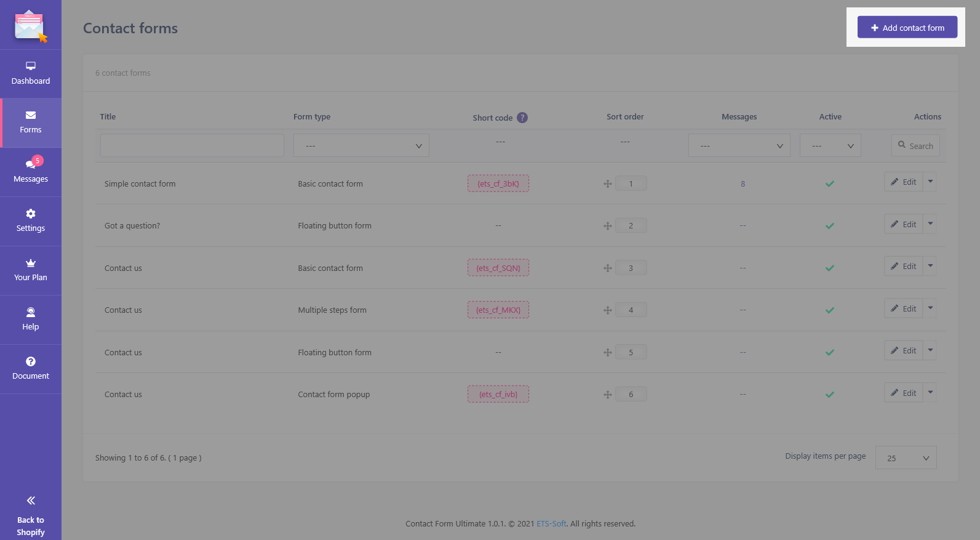Click the sort order field showing 1
The width and height of the screenshot is (980, 540).
point(631,183)
